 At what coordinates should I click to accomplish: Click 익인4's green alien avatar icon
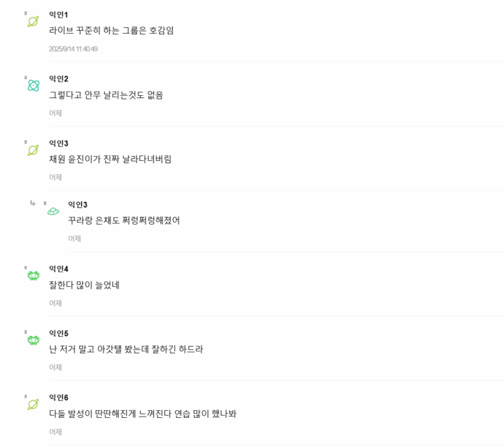click(x=33, y=276)
